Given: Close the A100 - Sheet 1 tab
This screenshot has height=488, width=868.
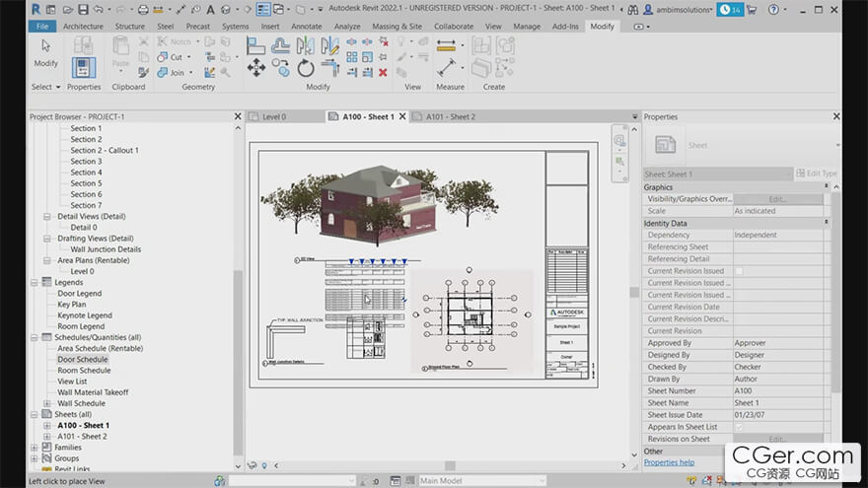Looking at the screenshot, I should click(402, 116).
